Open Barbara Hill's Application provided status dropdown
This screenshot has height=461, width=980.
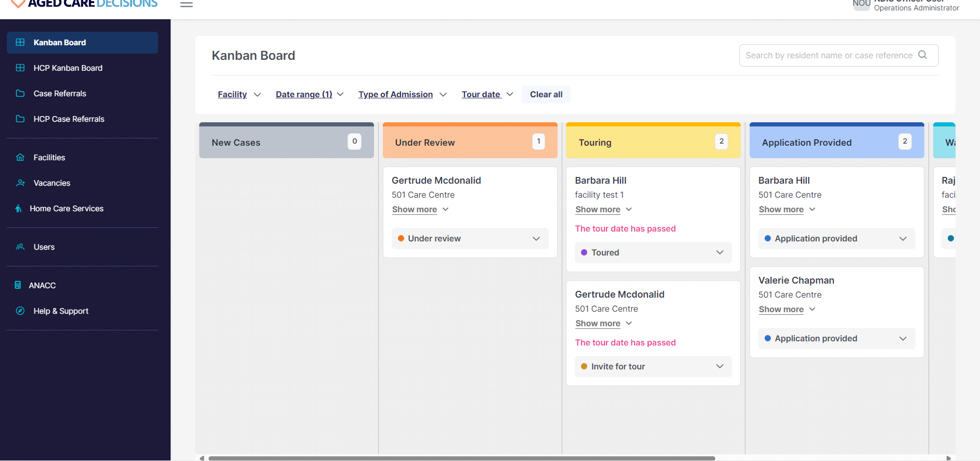[x=836, y=238]
